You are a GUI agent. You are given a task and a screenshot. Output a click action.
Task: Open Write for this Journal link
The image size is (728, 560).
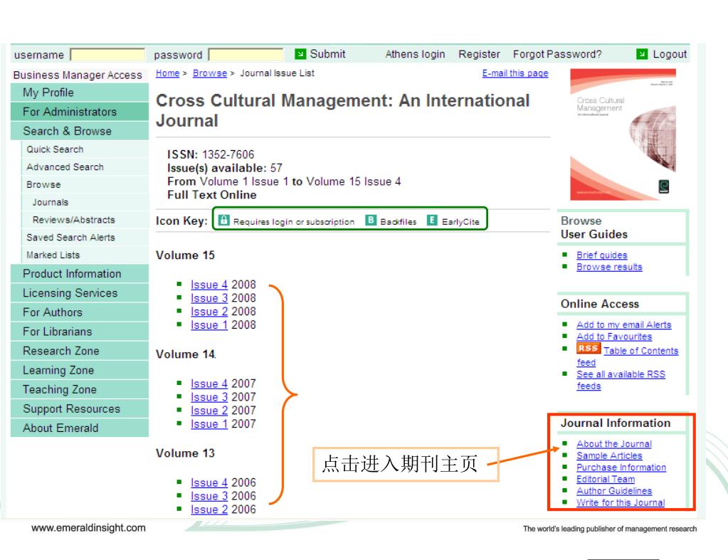pyautogui.click(x=621, y=502)
